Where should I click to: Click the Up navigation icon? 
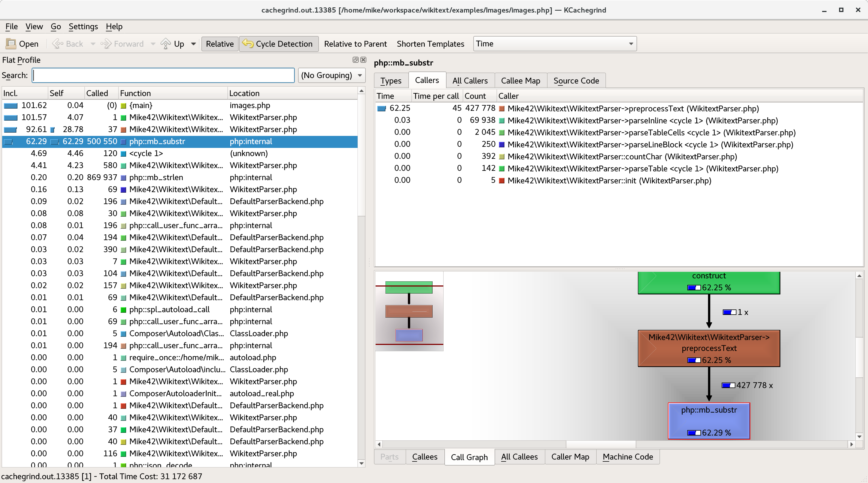(x=166, y=44)
